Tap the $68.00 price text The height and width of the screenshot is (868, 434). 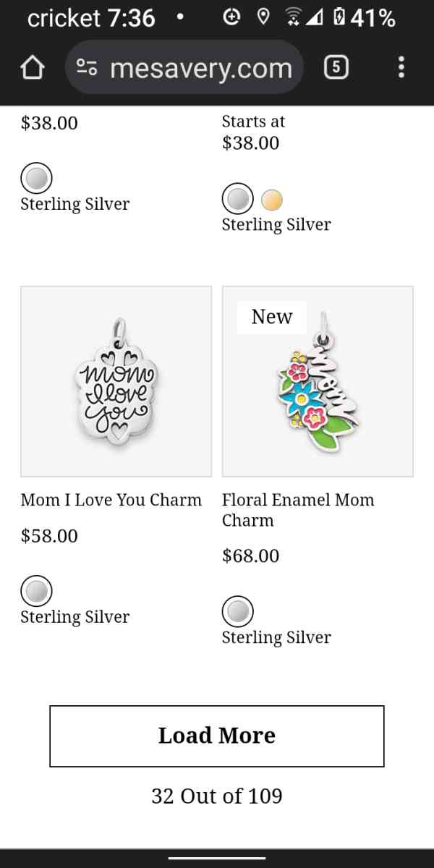coord(249,556)
